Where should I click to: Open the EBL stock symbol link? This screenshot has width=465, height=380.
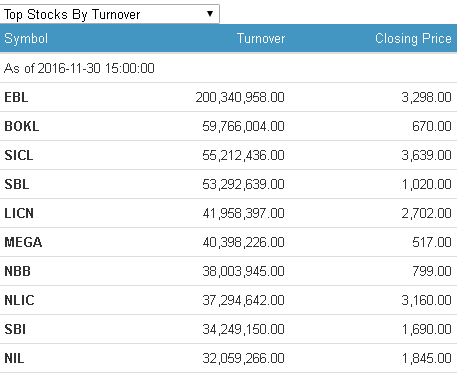pos(16,97)
